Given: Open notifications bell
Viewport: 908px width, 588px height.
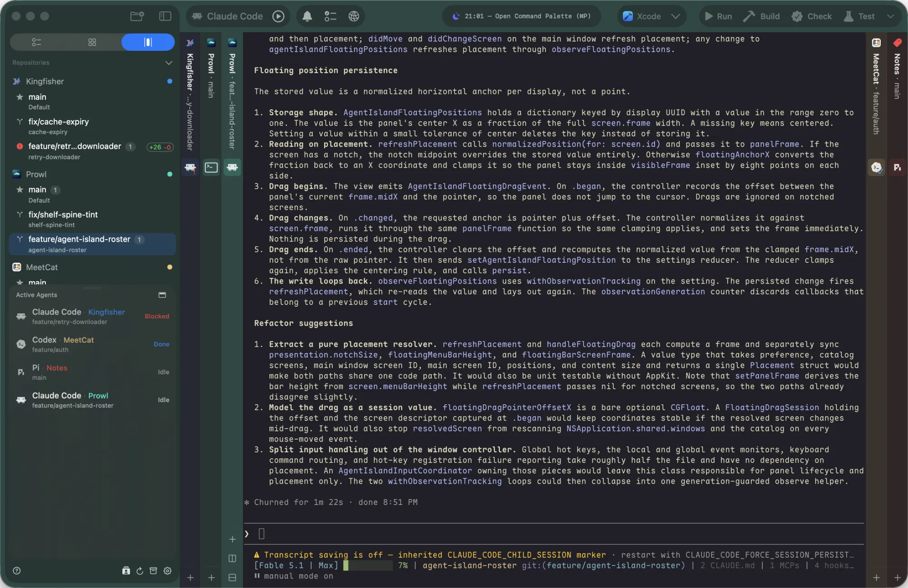Looking at the screenshot, I should click(307, 16).
